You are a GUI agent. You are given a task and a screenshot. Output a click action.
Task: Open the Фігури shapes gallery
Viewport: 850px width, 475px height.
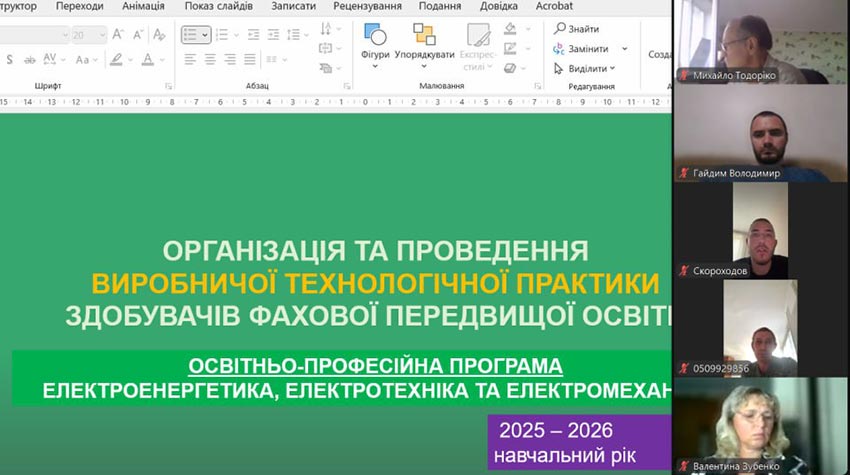tap(375, 43)
